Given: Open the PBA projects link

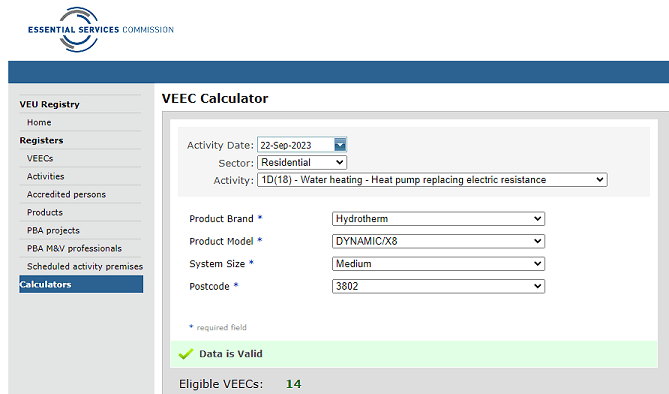Looking at the screenshot, I should [x=53, y=231].
